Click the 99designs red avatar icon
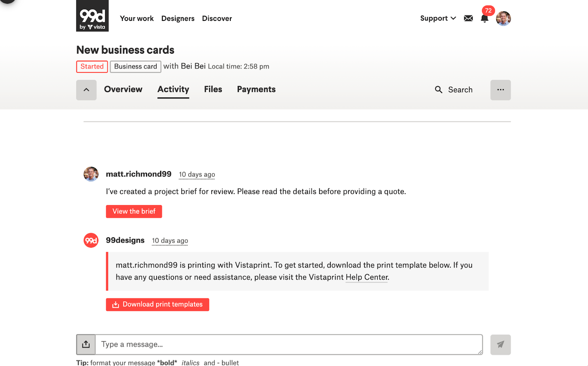This screenshot has height=366, width=588. pos(91,240)
